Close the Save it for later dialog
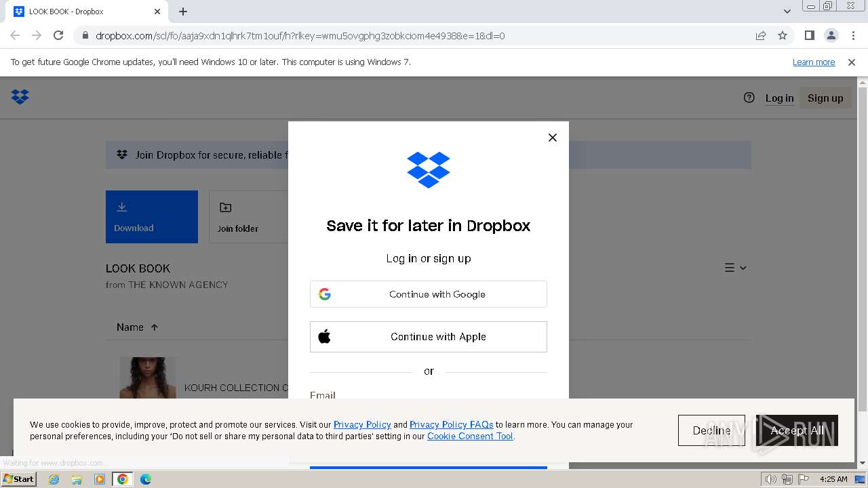 (x=553, y=138)
